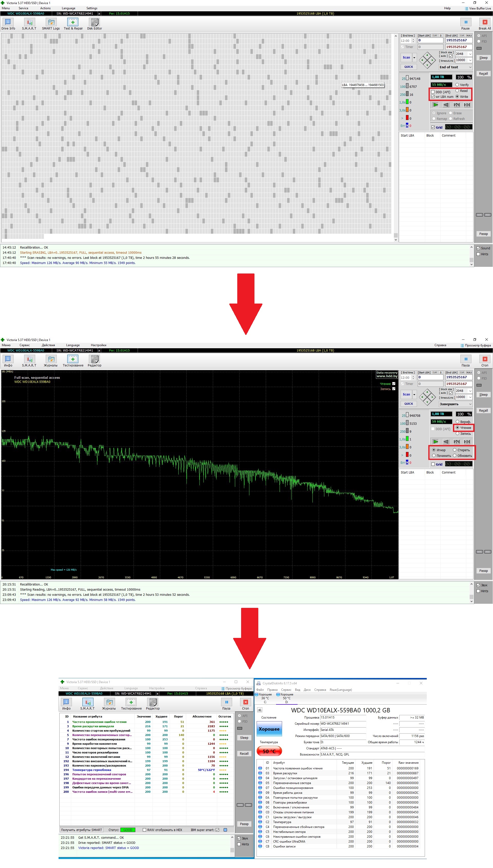Click the 100 % progress indicator
Viewport: 493px width, 868px height.
coord(463,77)
